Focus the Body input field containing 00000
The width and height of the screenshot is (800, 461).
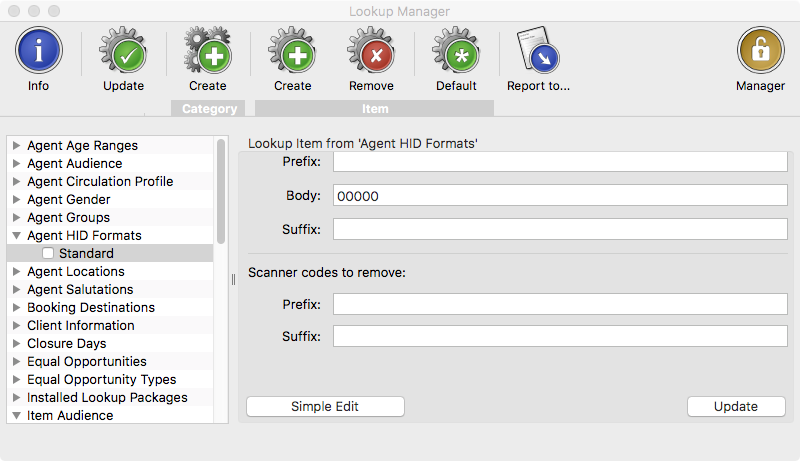(x=560, y=196)
